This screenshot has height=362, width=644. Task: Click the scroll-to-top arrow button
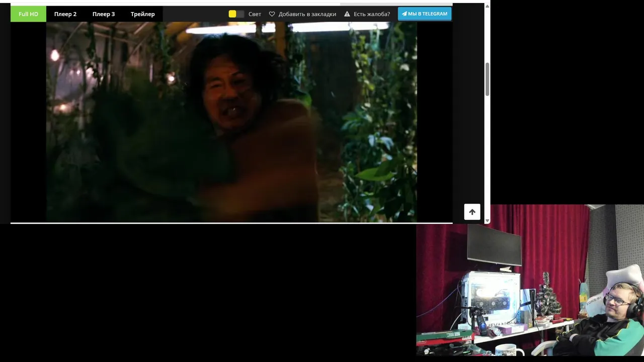pos(472,212)
